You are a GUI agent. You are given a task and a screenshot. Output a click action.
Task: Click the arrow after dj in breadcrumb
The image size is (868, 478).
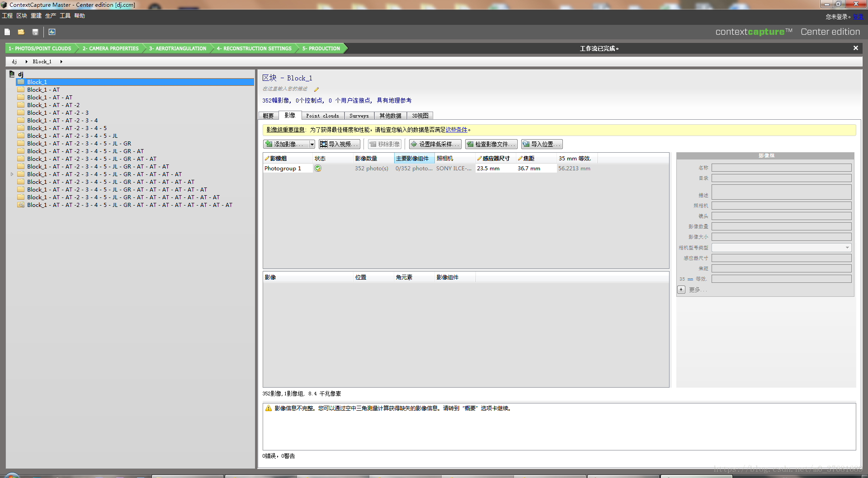[26, 61]
